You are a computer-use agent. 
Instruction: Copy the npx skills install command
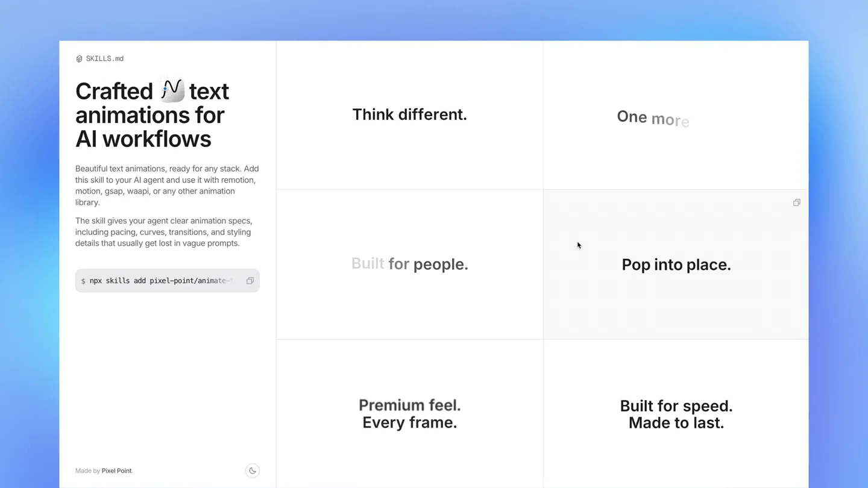[x=250, y=281]
